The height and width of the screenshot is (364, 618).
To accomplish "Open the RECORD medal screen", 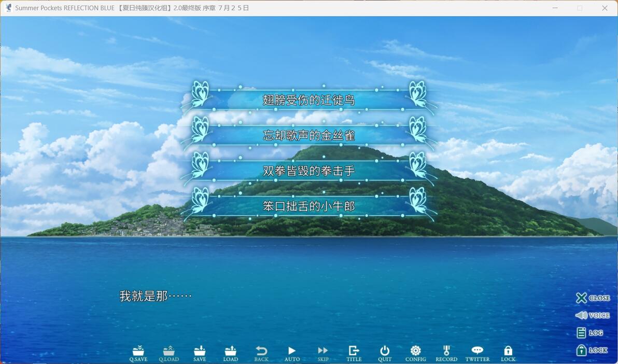I will tap(446, 354).
